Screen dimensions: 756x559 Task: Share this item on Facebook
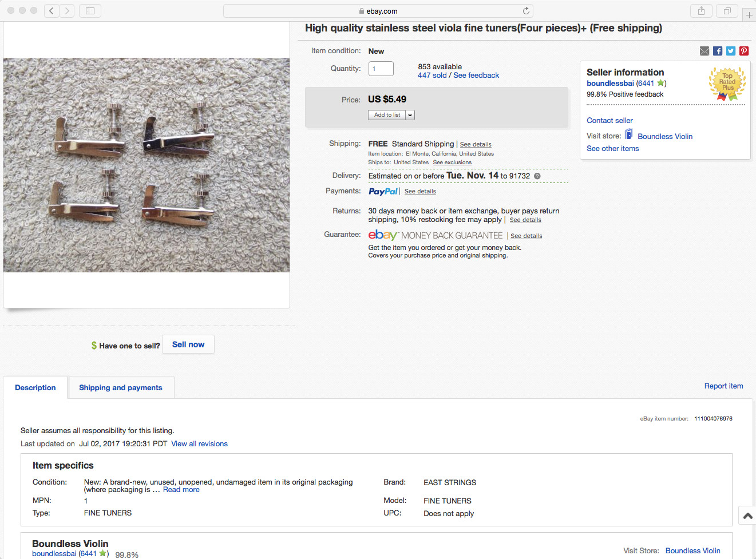718,51
